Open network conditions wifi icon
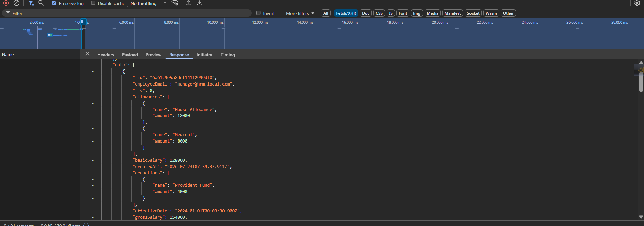Screen dimensions: 644x226 click(x=175, y=3)
